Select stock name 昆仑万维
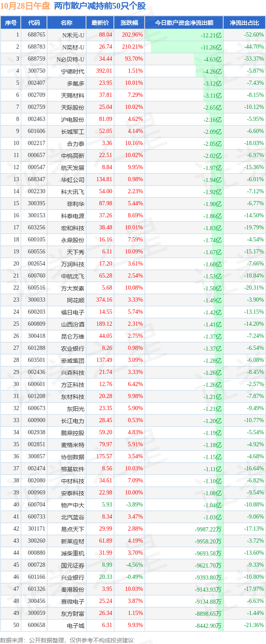Viewport: 266px width, 644px height. (x=73, y=336)
